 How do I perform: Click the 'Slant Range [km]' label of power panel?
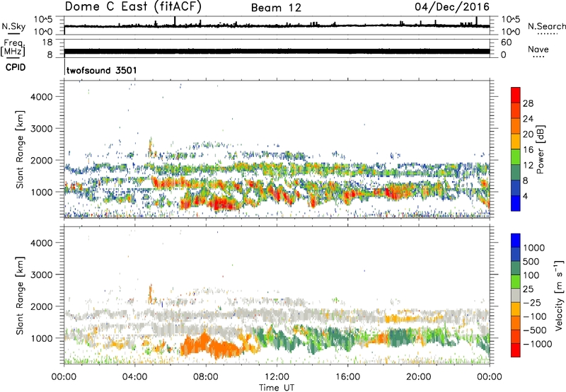point(20,149)
